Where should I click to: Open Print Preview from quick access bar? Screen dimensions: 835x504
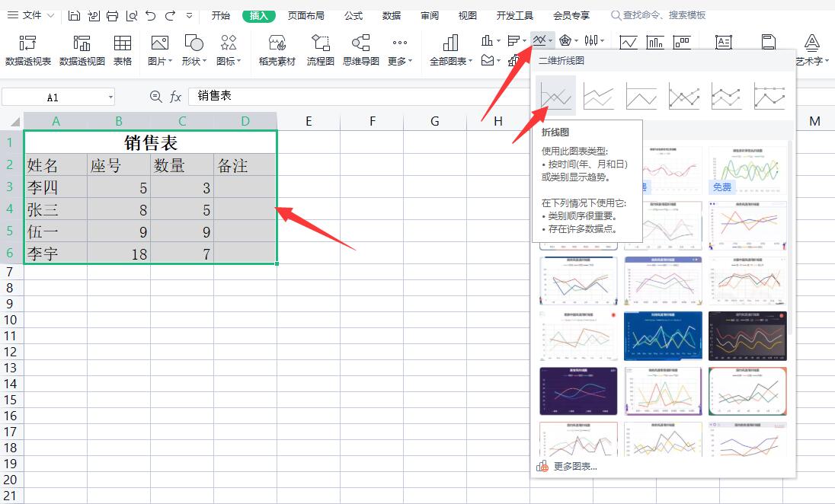click(x=132, y=16)
